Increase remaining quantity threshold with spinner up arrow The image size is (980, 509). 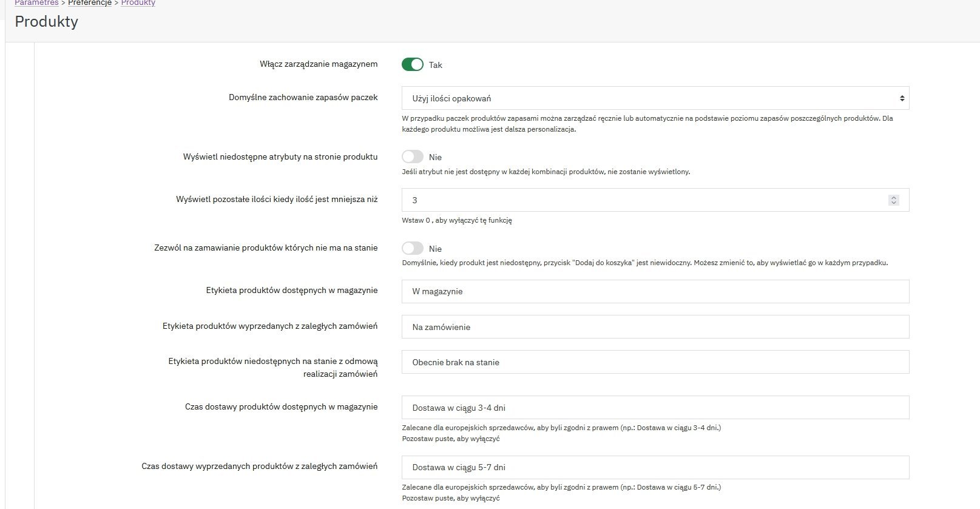(893, 197)
